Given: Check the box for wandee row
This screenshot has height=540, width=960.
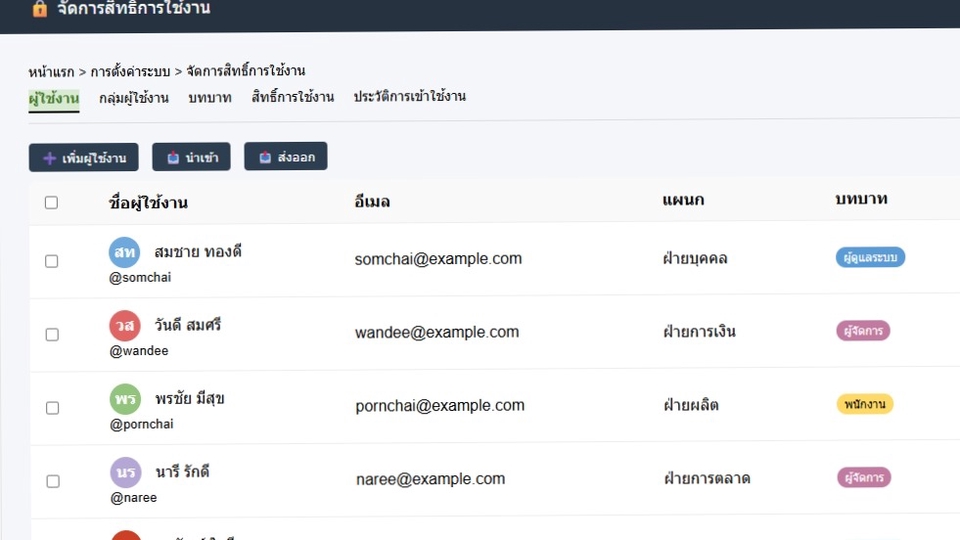Looking at the screenshot, I should point(52,334).
